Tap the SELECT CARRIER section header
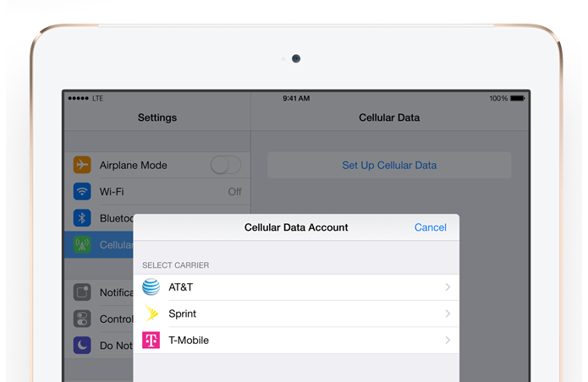 (x=175, y=265)
